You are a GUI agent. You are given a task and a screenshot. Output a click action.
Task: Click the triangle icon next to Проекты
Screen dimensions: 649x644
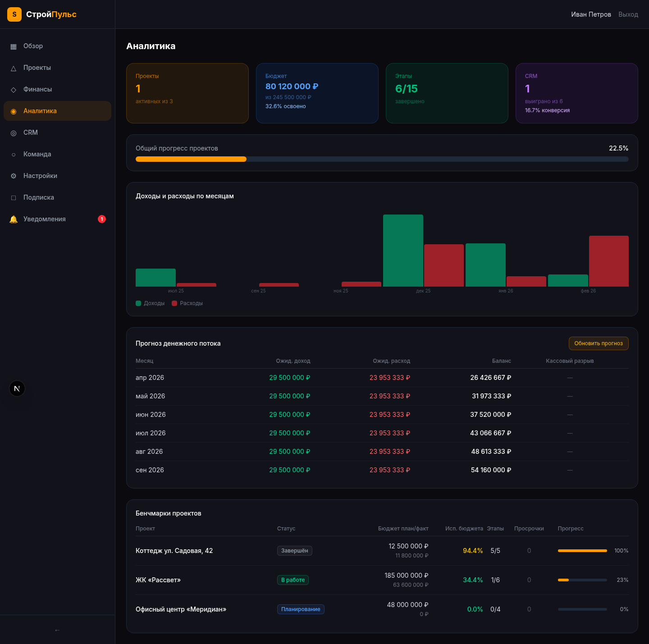[x=14, y=68]
